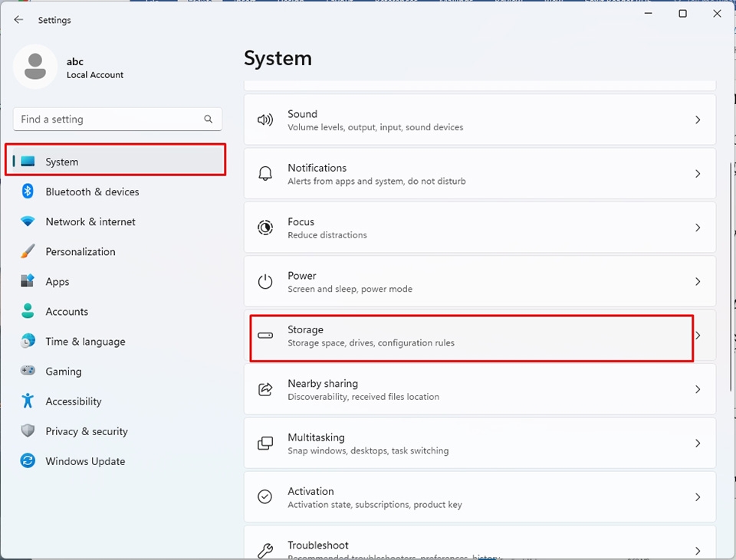Viewport: 736px width, 560px height.
Task: Click the abc user avatar picture
Action: click(x=35, y=67)
